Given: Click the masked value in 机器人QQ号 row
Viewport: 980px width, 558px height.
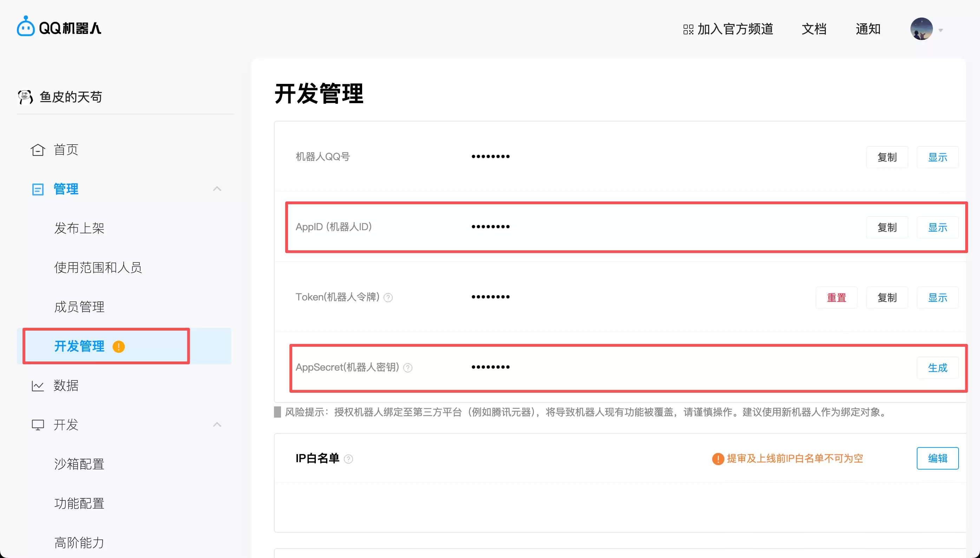Looking at the screenshot, I should 491,157.
